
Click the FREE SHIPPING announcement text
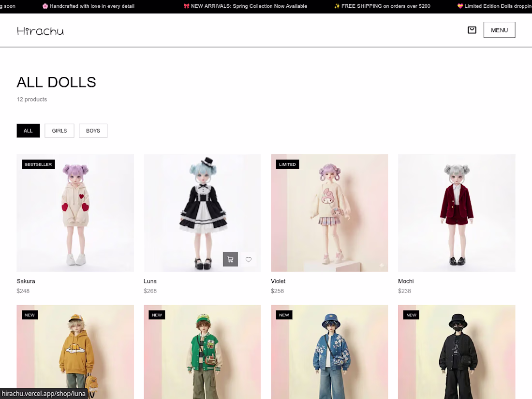(383, 6)
